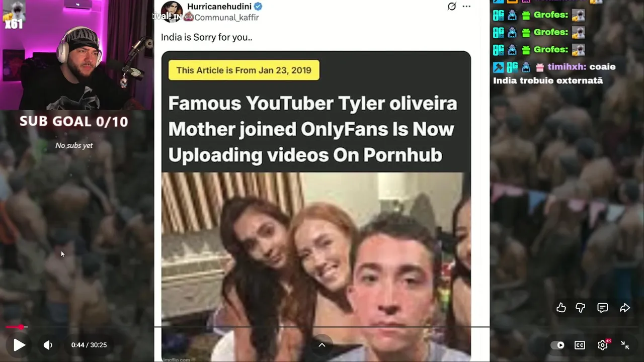Mute the video volume
The height and width of the screenshot is (362, 644).
coord(48,345)
